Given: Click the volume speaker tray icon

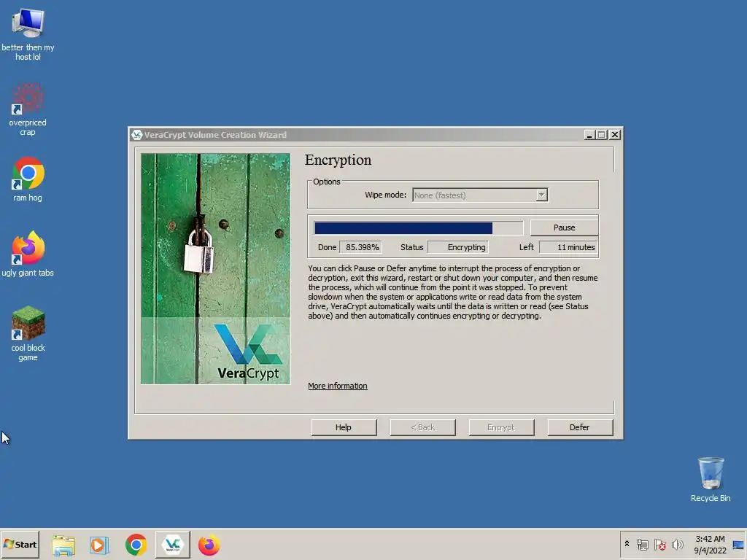Looking at the screenshot, I should point(677,544).
